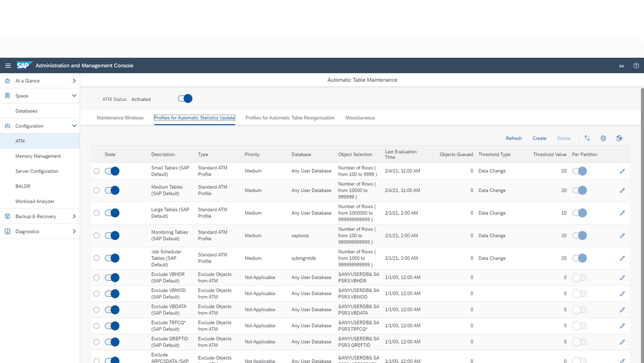Click the help question mark icon

point(636,66)
